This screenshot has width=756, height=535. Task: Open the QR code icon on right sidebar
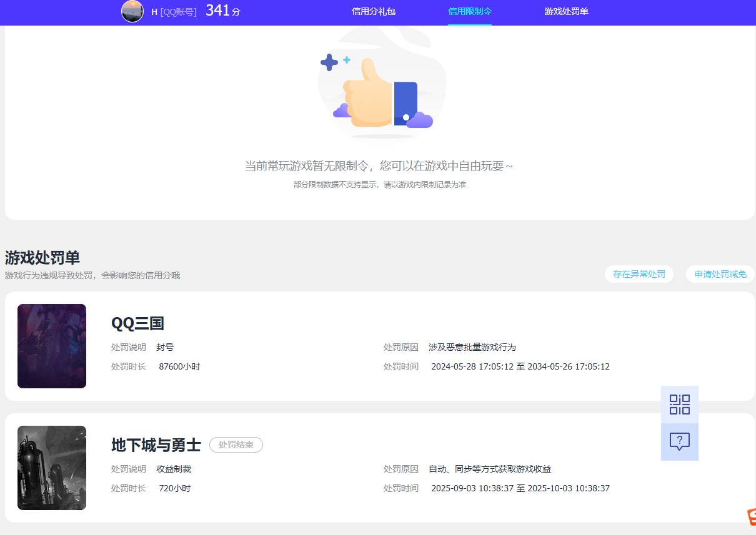pos(679,405)
